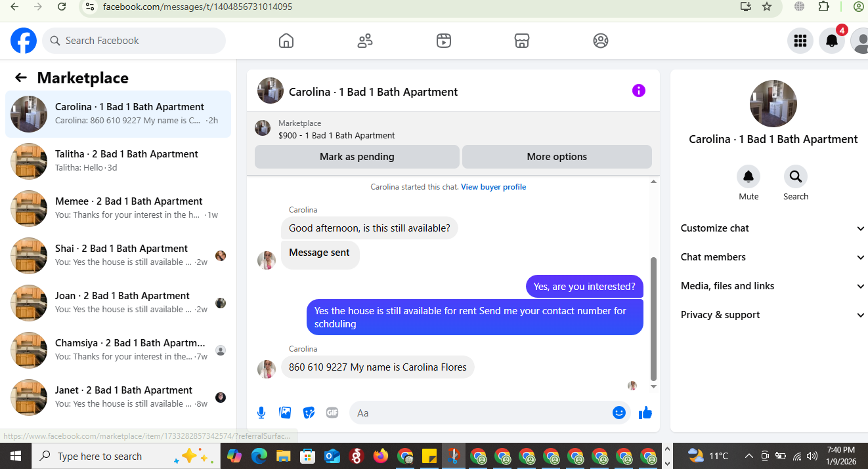
Task: Click More options button
Action: 557,157
